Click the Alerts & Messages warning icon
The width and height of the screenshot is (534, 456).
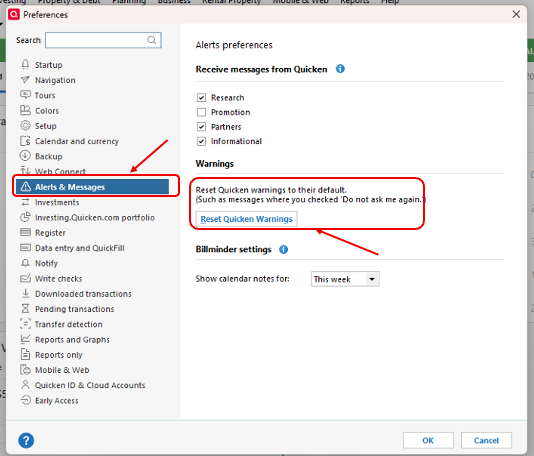pyautogui.click(x=26, y=187)
